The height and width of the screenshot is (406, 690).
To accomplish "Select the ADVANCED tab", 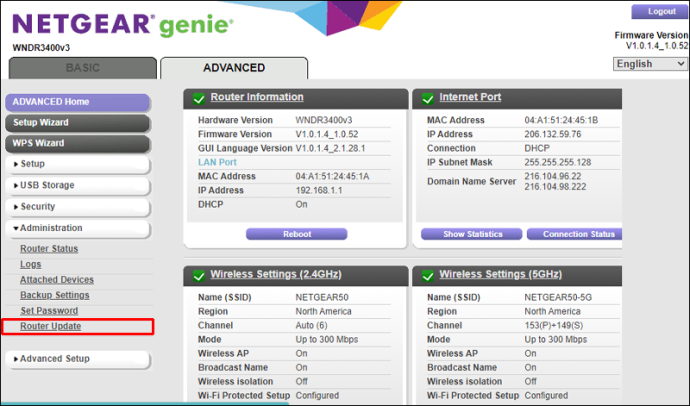I will 234,68.
